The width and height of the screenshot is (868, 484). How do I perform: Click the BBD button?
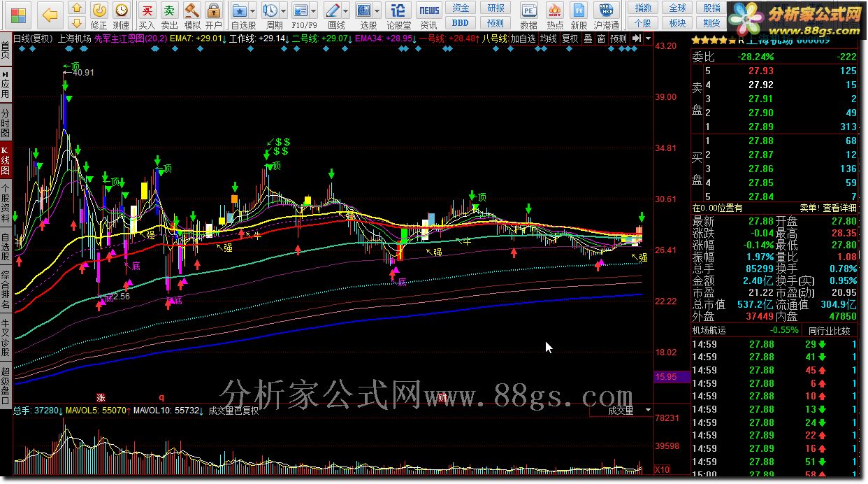(461, 23)
